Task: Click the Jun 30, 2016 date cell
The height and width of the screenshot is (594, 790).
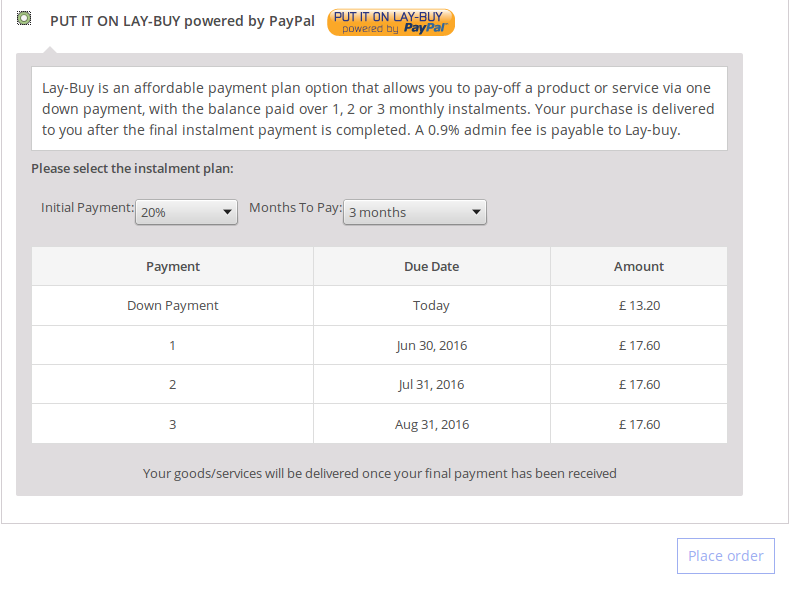Action: pos(432,346)
